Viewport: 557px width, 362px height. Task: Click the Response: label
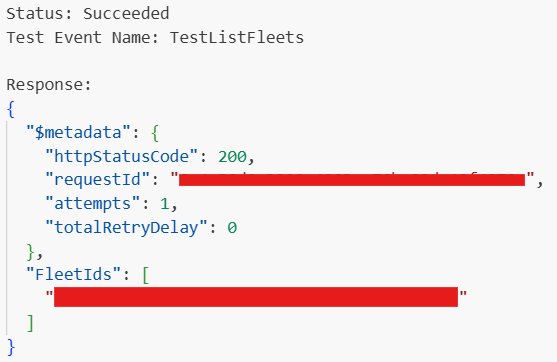click(49, 85)
